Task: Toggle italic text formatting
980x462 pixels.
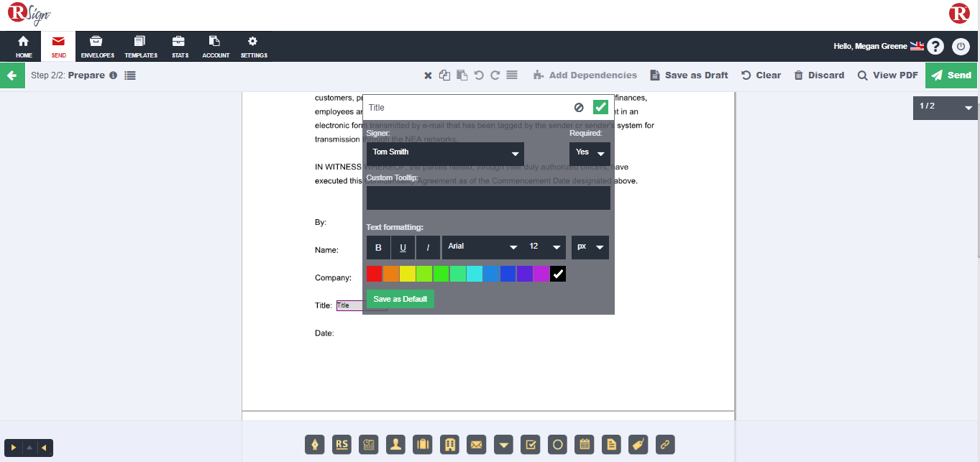Action: pos(428,248)
